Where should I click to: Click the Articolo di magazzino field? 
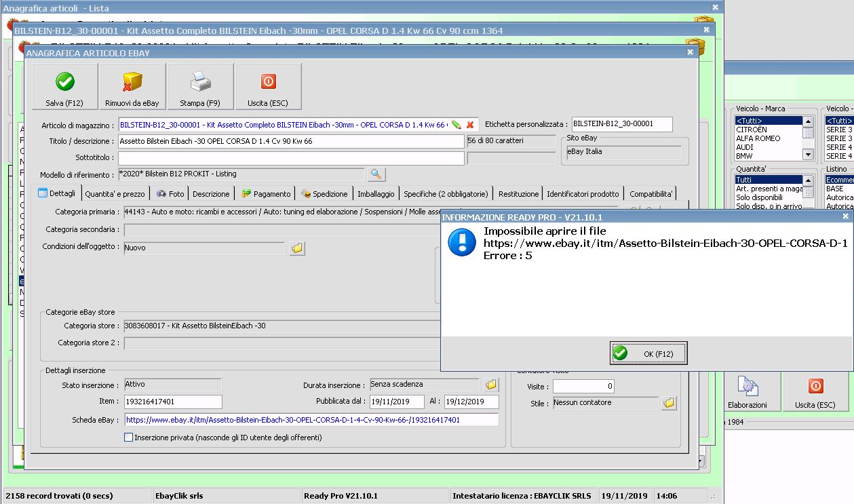[x=284, y=125]
